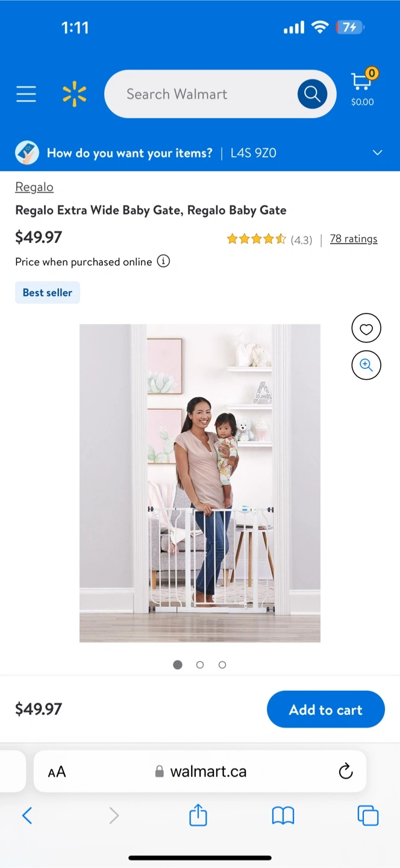Tap the blue search magnifier button
This screenshot has width=400, height=868.
point(312,94)
